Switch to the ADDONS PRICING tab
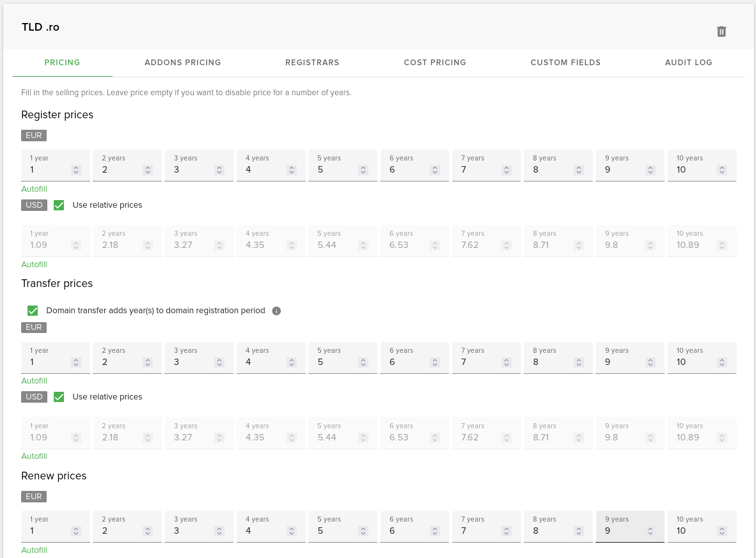The image size is (756, 558). coord(183,63)
